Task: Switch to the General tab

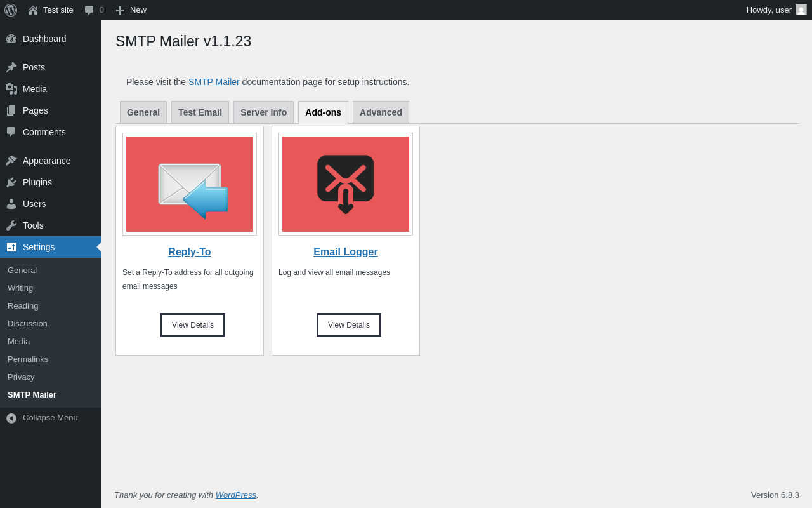Action: [143, 112]
